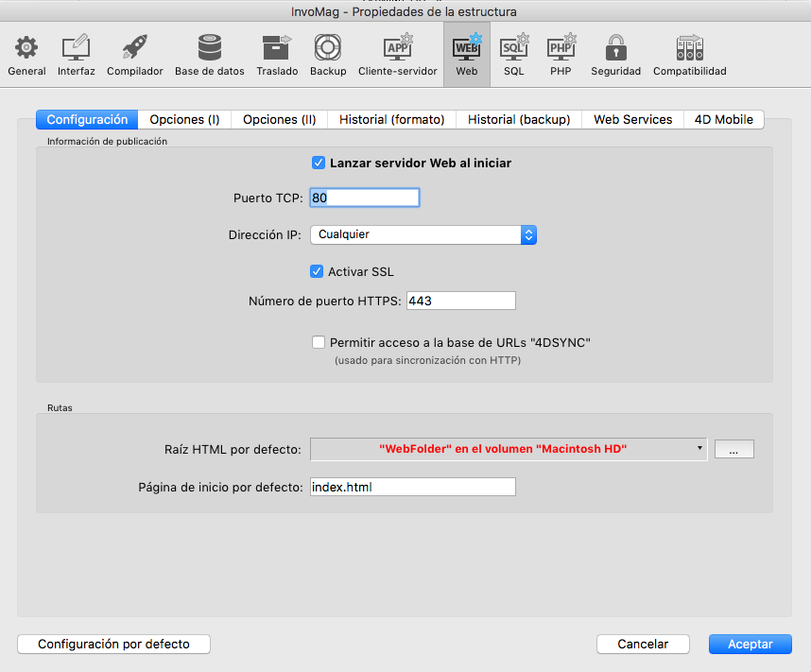
Task: Open the Web Services tab
Action: pyautogui.click(x=632, y=119)
